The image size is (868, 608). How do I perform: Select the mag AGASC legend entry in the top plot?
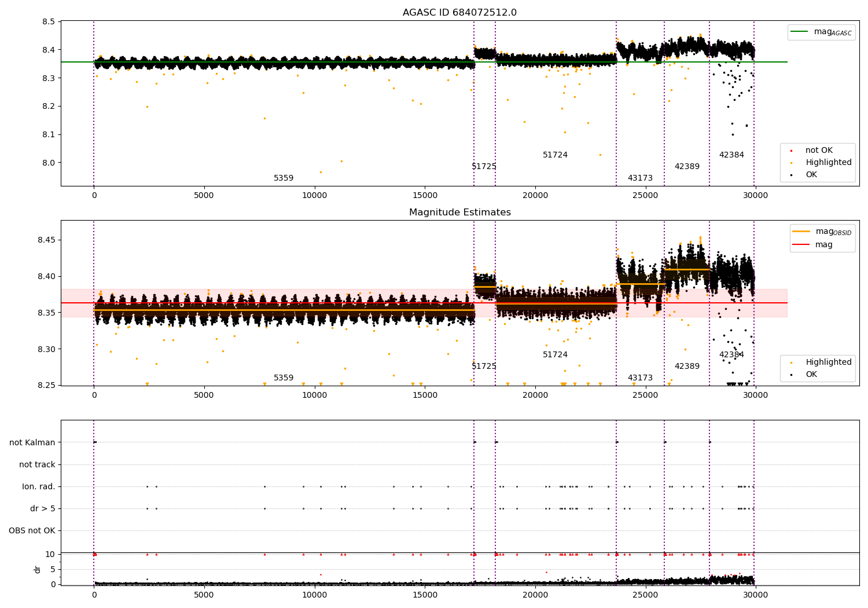[x=821, y=32]
